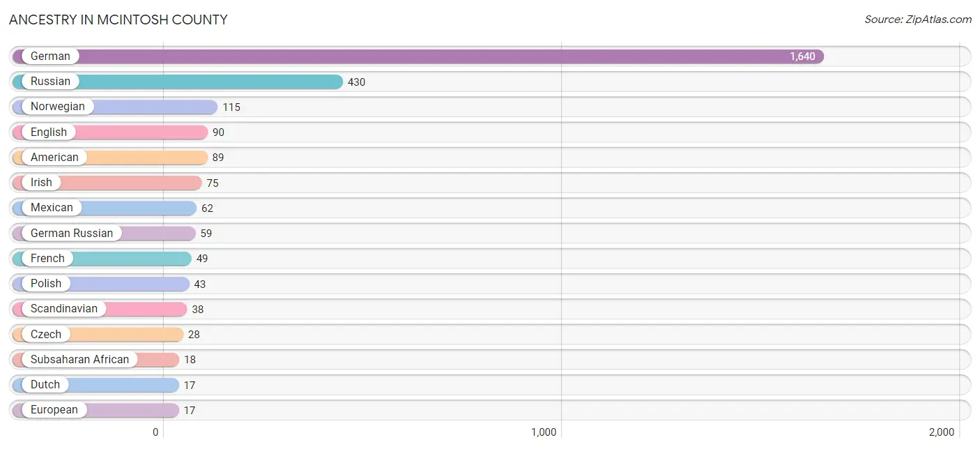Click the 75 value for Irish
The image size is (980, 449).
click(213, 183)
